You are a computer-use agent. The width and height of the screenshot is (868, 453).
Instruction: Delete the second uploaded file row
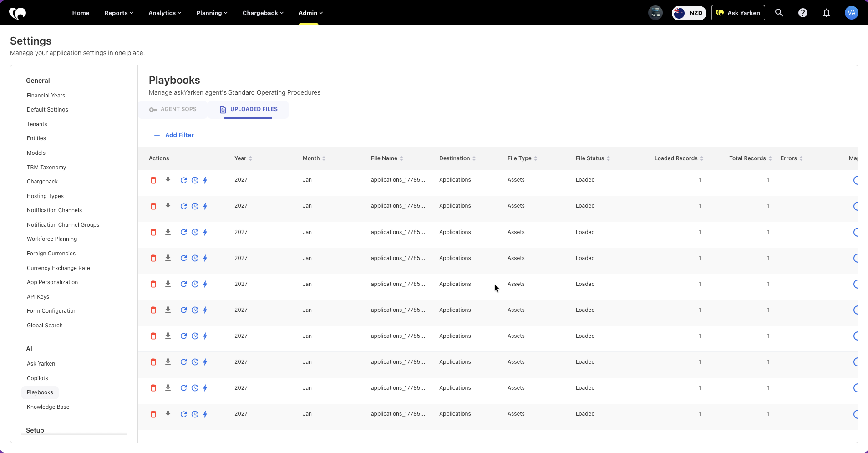point(153,206)
